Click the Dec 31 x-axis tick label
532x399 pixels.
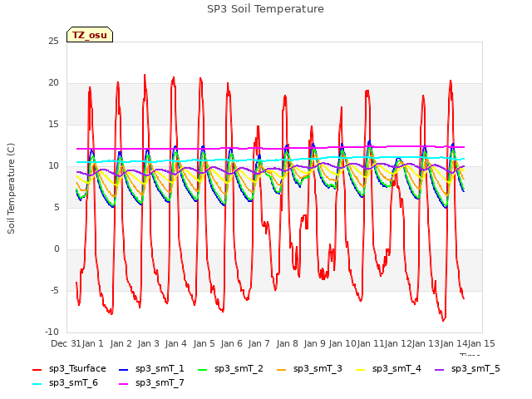(66, 343)
